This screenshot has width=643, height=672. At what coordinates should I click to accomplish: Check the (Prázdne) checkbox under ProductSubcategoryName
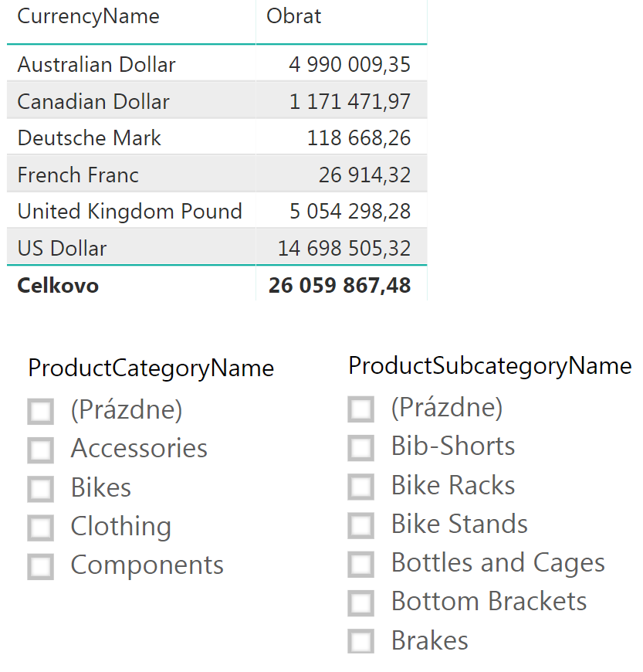click(360, 409)
